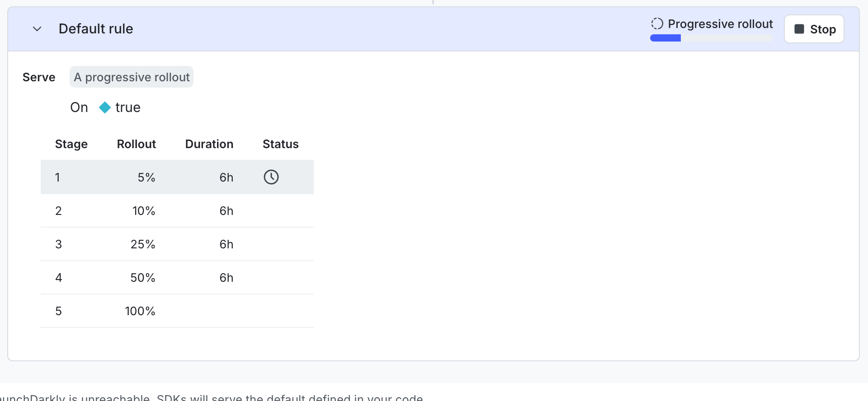Viewport: 868px width, 401px height.
Task: Click the 'true' variation text
Action: (x=128, y=107)
